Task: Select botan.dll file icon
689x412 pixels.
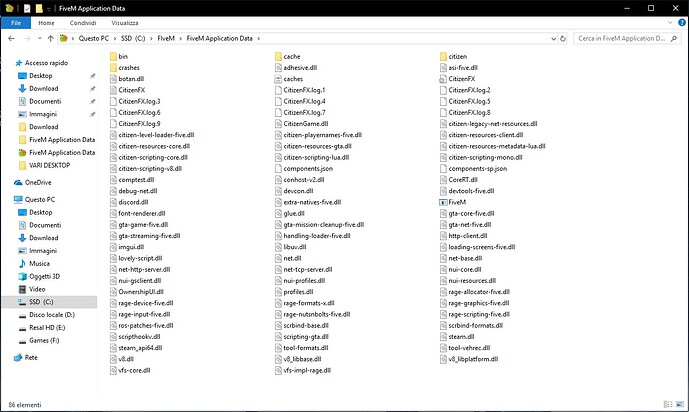Action: pyautogui.click(x=113, y=79)
